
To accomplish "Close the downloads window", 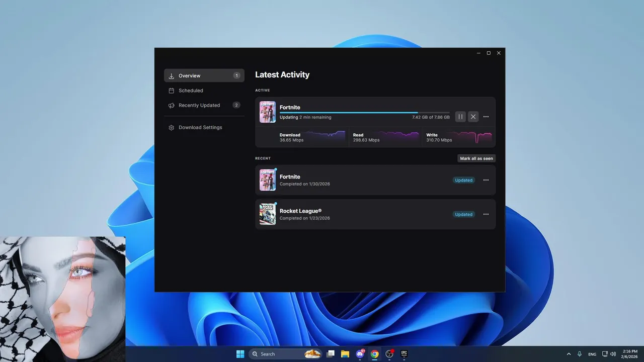I will 499,53.
